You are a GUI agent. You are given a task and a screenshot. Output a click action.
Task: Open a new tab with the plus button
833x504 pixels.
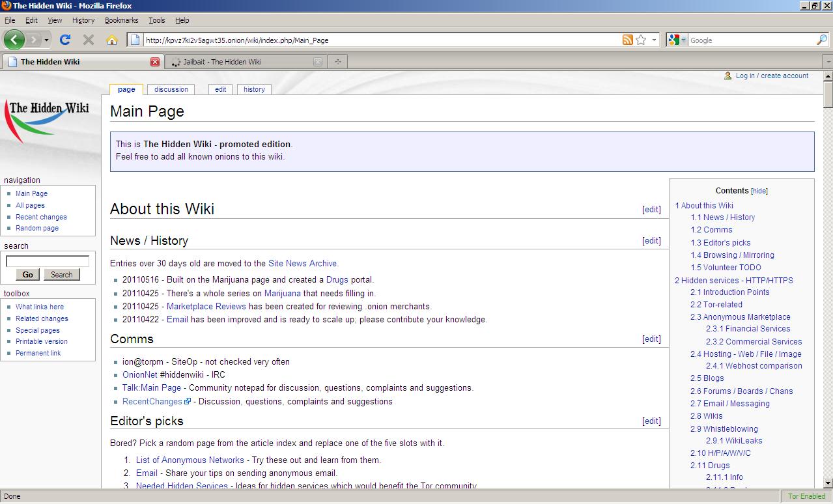[337, 62]
